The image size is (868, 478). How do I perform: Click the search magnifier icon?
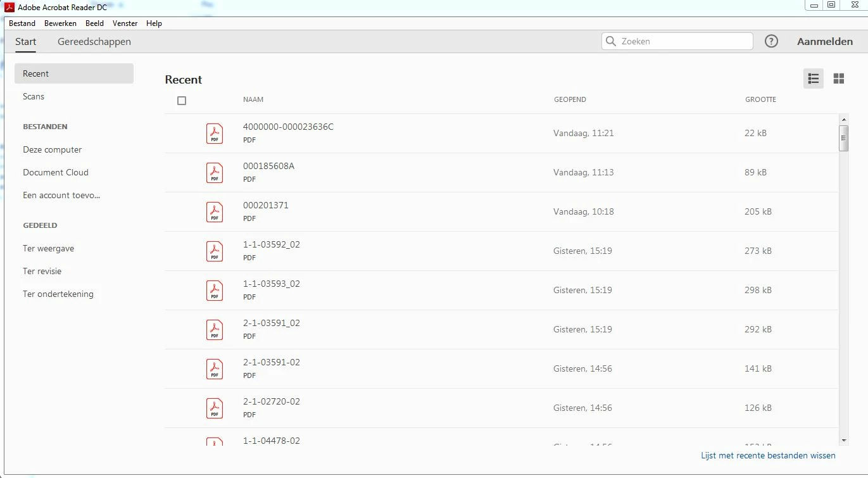click(x=611, y=41)
